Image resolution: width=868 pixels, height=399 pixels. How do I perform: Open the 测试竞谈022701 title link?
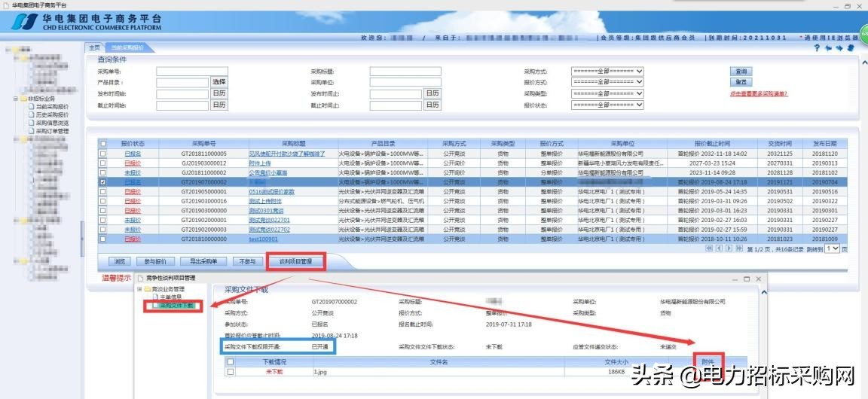(x=269, y=220)
